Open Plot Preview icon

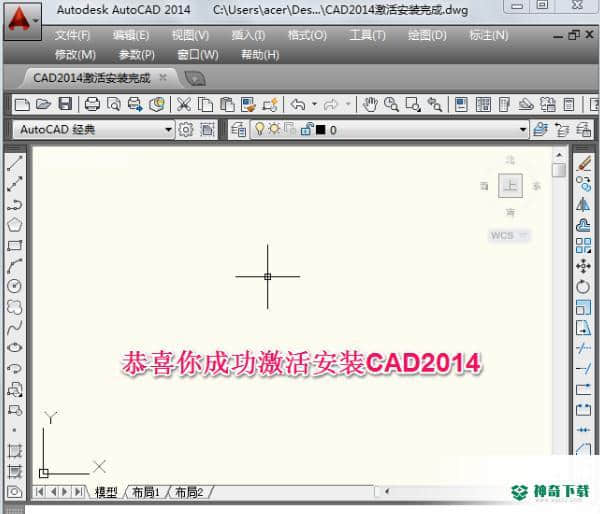[x=114, y=104]
